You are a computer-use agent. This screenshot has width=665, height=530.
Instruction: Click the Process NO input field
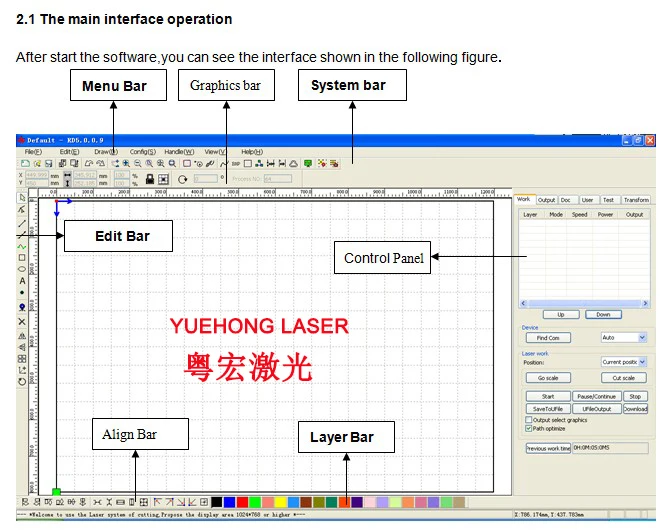[x=278, y=179]
